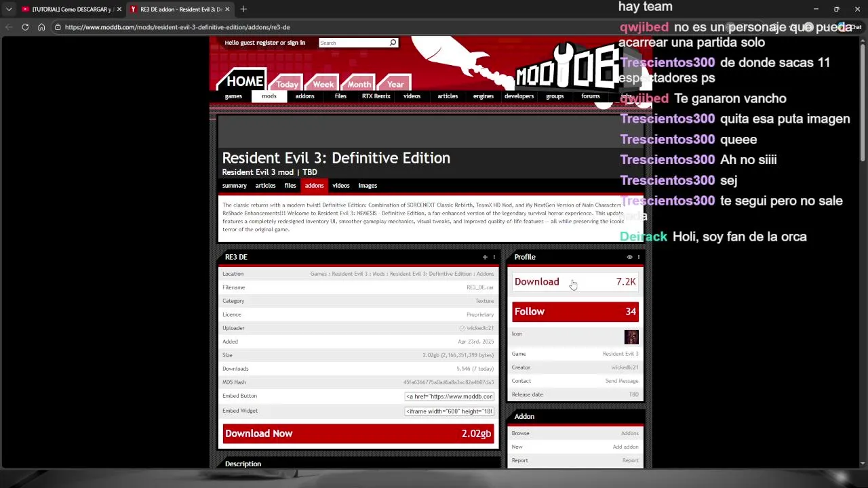The height and width of the screenshot is (488, 868).
Task: Open articles in the top navigation bar
Action: tap(448, 96)
